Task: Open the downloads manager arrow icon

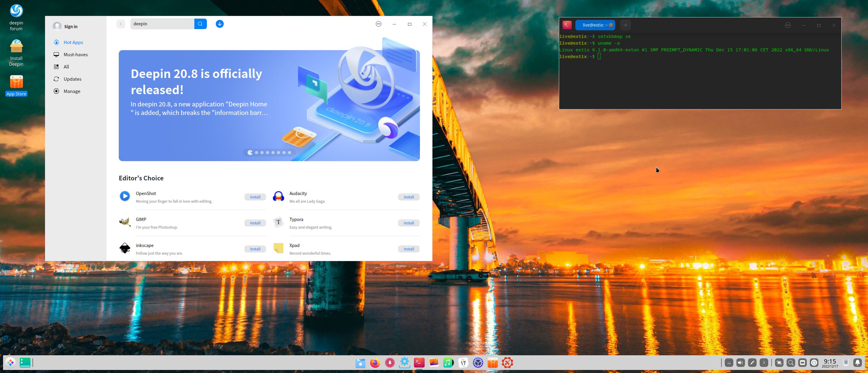Action: (220, 24)
